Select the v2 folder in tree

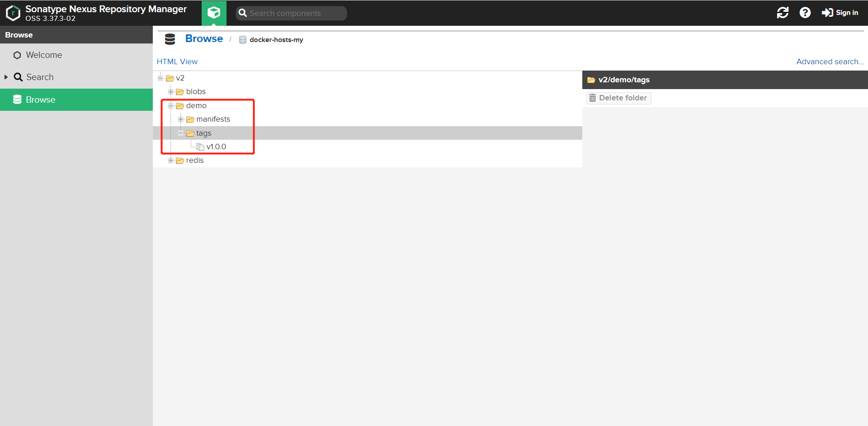180,78
